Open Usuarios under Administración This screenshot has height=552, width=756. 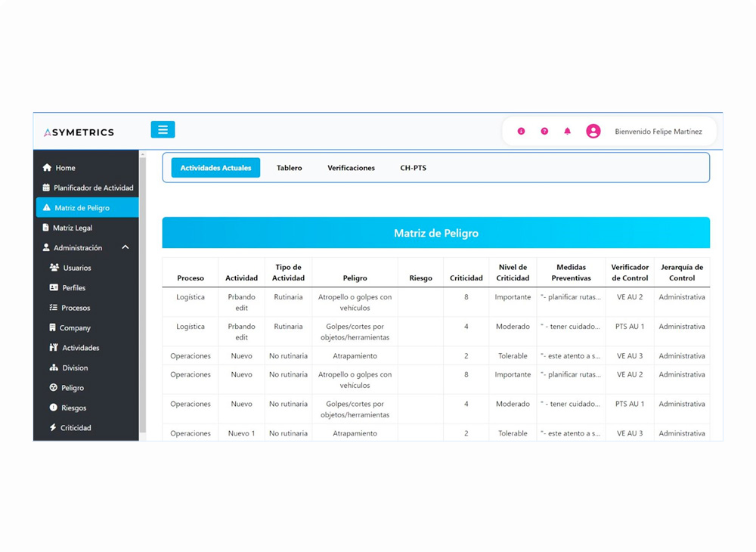coord(76,268)
